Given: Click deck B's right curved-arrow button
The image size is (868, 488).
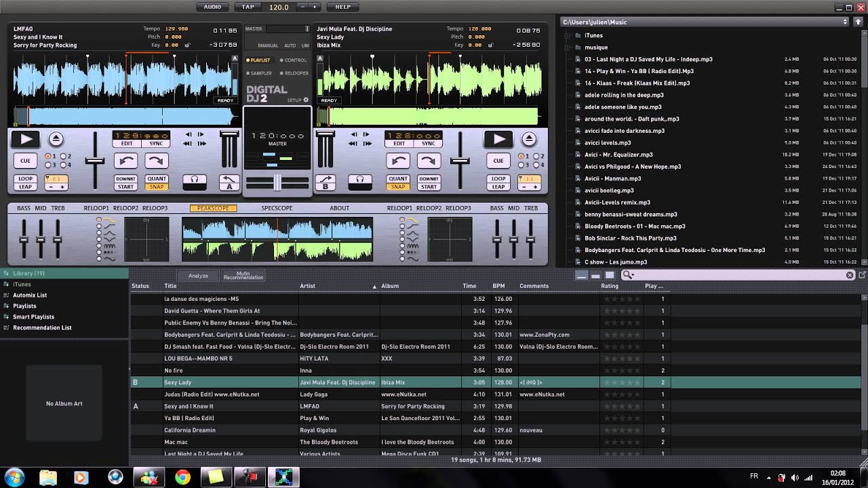Looking at the screenshot, I should 429,161.
